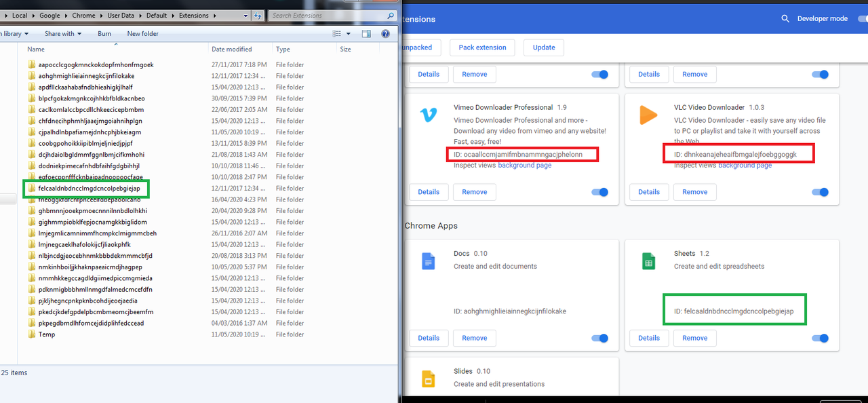
Task: Go to Local in the breadcrumb path
Action: tap(20, 15)
